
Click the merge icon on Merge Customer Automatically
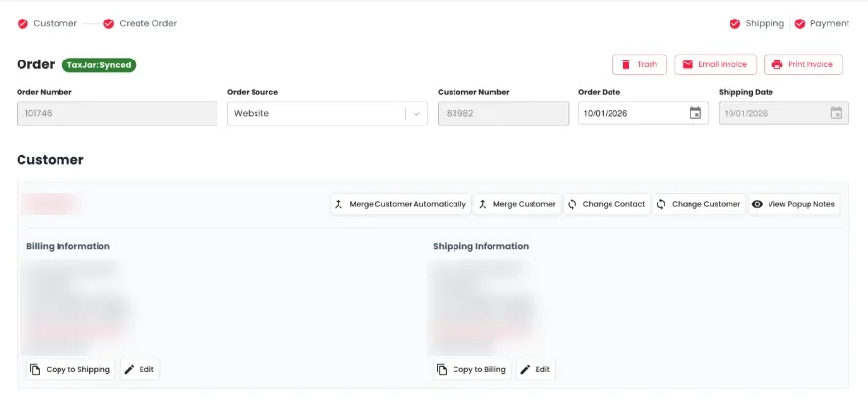click(340, 204)
